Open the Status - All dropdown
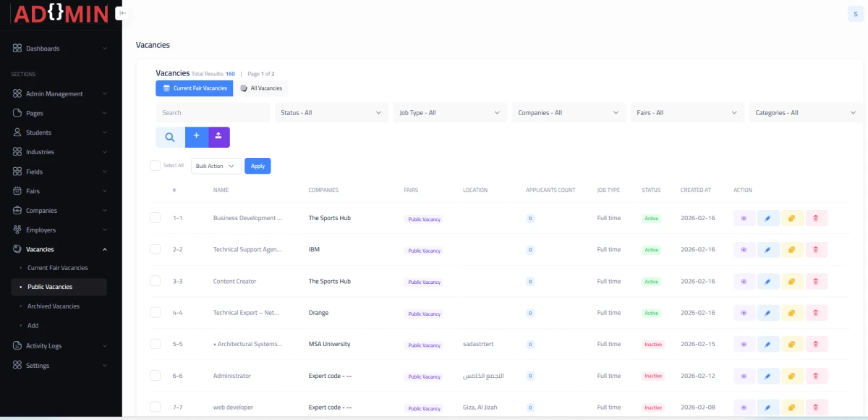The width and height of the screenshot is (868, 420). click(x=331, y=113)
